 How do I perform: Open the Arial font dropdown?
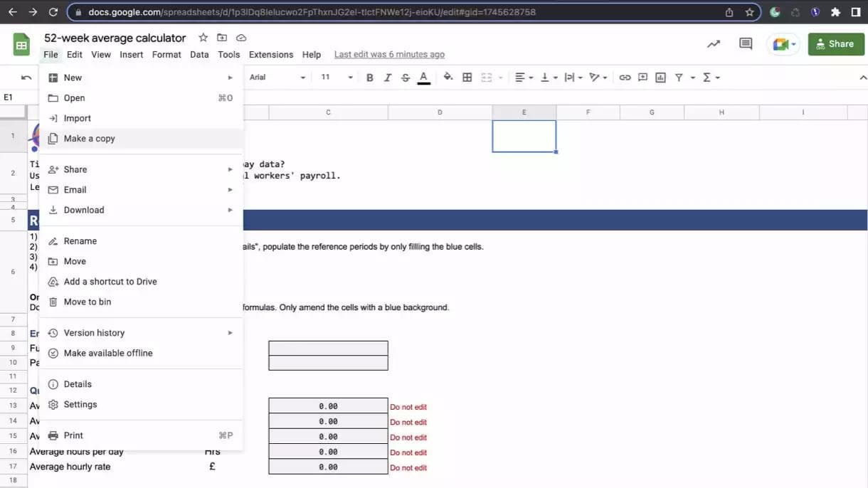click(277, 77)
